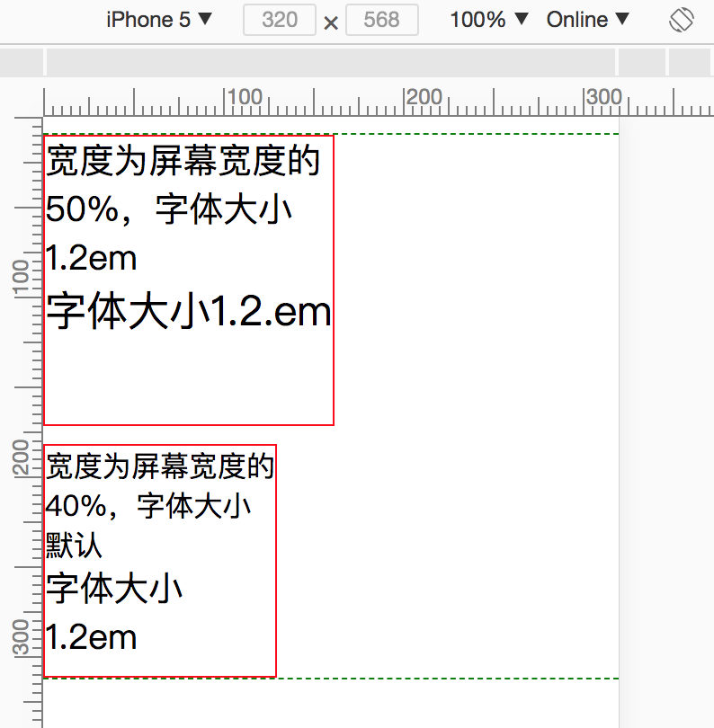Open the 100% zoom dropdown

(x=489, y=20)
